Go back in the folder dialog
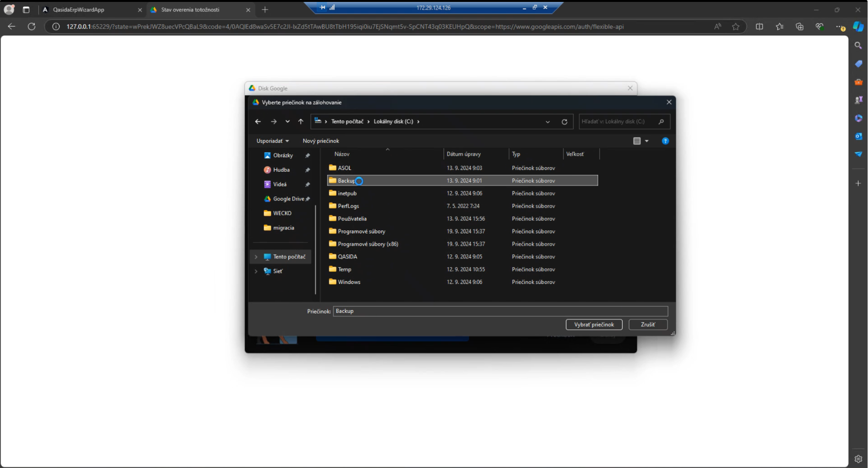Viewport: 868px width, 468px height. (258, 122)
